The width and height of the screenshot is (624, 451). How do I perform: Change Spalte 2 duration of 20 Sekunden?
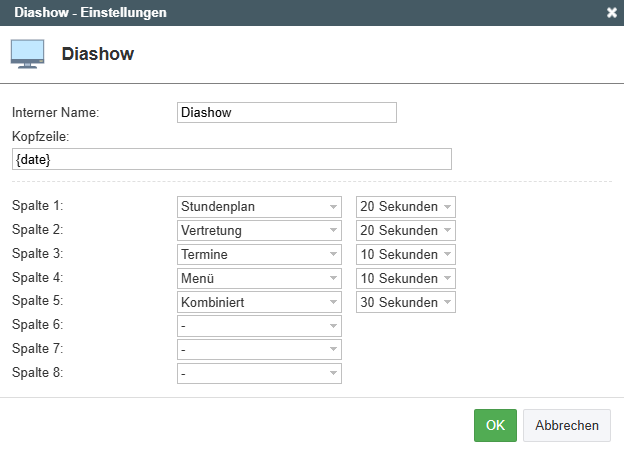[x=406, y=230]
